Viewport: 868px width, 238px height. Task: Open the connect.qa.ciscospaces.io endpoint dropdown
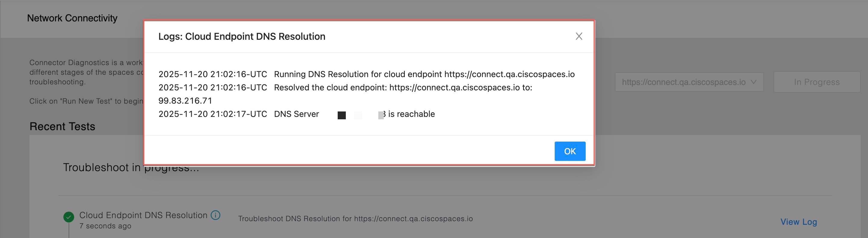click(x=689, y=82)
